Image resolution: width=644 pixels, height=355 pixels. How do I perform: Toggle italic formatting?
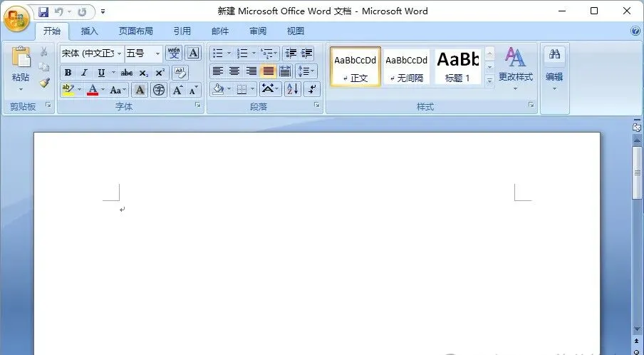85,73
